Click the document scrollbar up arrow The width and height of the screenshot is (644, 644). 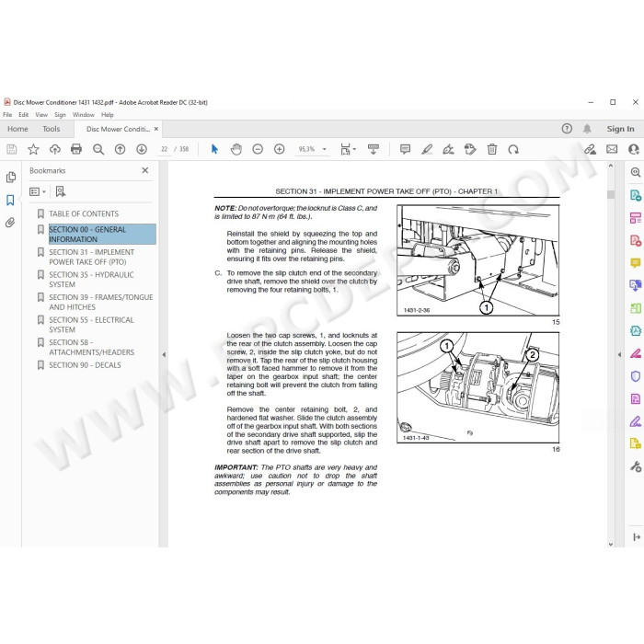tap(611, 166)
